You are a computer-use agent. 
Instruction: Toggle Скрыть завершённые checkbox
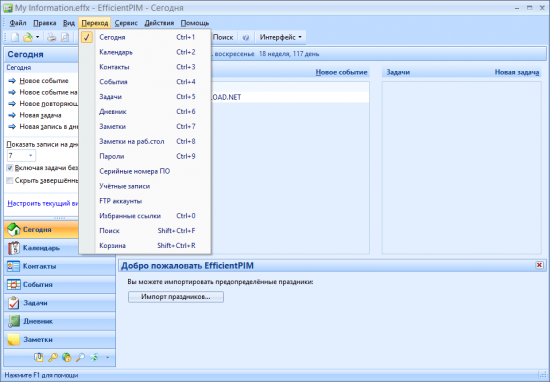10,181
